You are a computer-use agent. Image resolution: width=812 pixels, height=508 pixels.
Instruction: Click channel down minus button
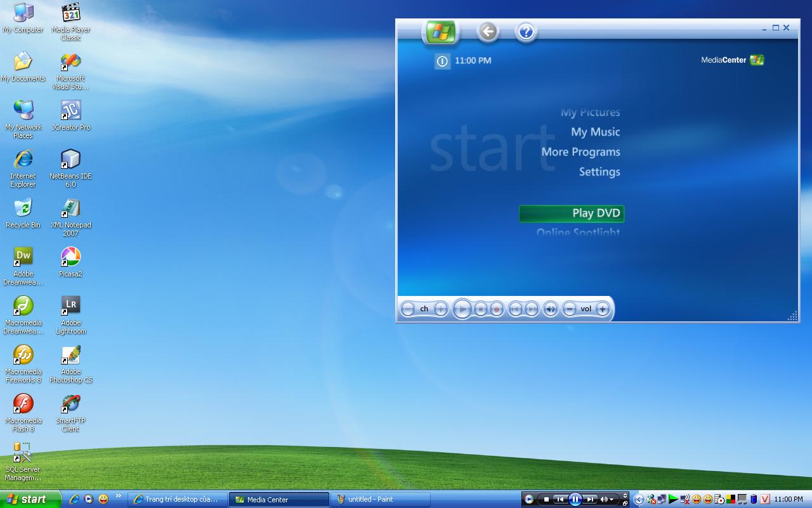(408, 309)
